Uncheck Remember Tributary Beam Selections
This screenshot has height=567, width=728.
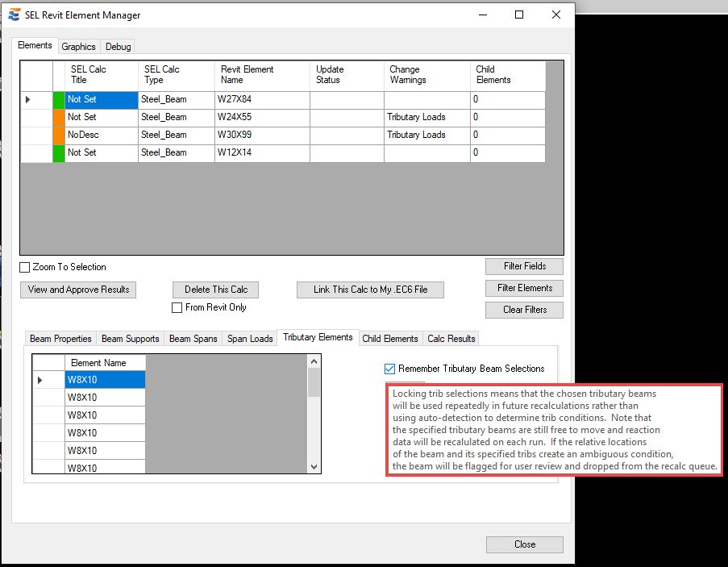[x=389, y=369]
